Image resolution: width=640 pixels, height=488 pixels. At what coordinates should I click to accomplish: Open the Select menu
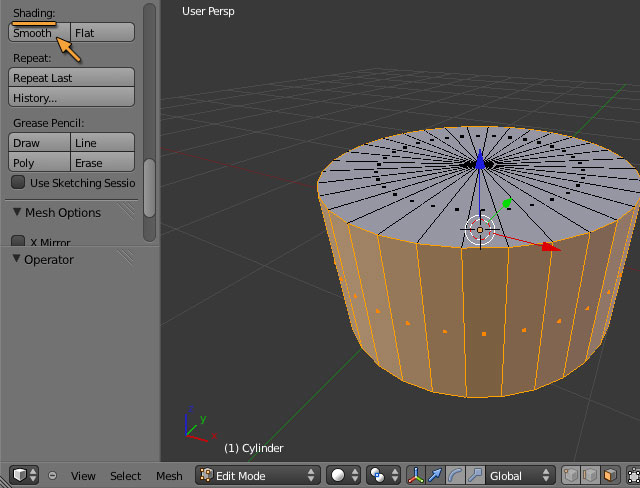tap(125, 476)
